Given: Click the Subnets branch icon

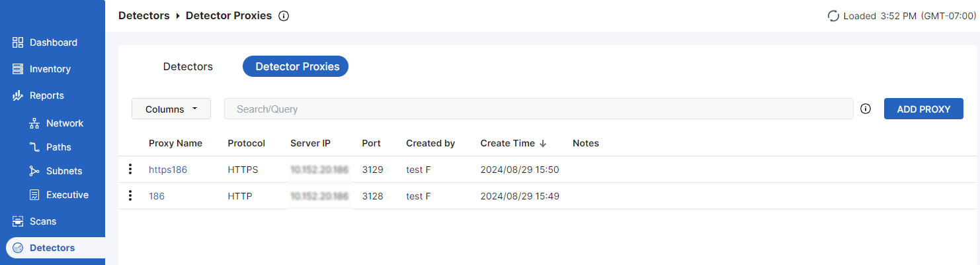Looking at the screenshot, I should 34,171.
